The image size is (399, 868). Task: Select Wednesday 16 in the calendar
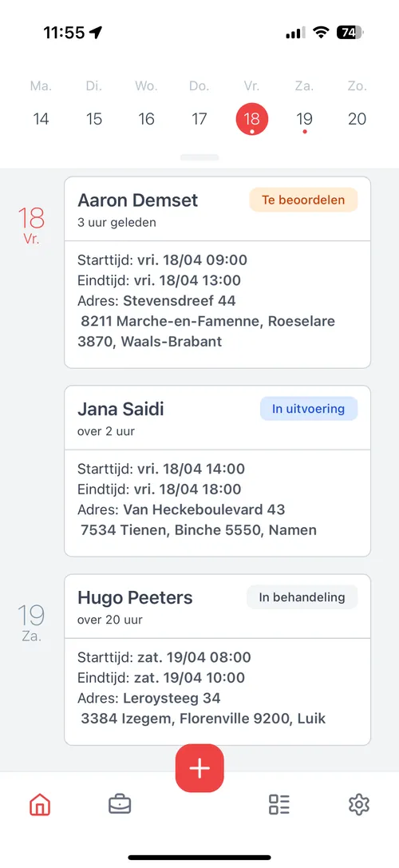click(146, 118)
